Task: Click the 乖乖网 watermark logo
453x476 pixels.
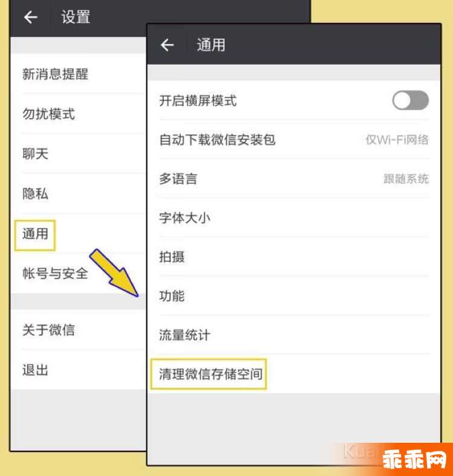Action: coord(414,460)
